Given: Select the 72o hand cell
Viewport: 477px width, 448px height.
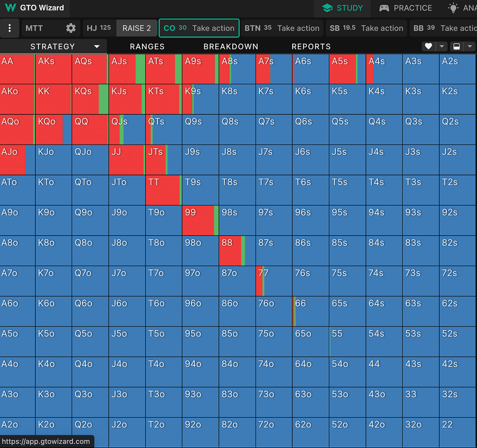Looking at the screenshot, I should [x=274, y=432].
